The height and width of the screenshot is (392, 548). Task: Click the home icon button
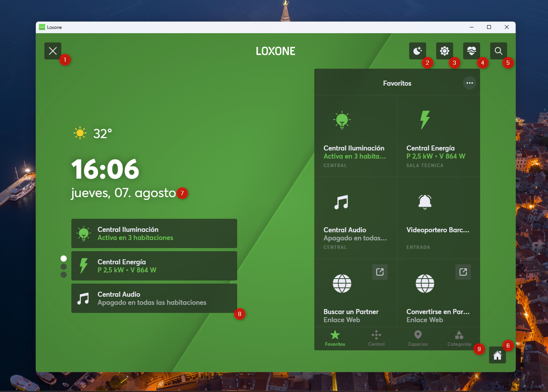tap(497, 355)
